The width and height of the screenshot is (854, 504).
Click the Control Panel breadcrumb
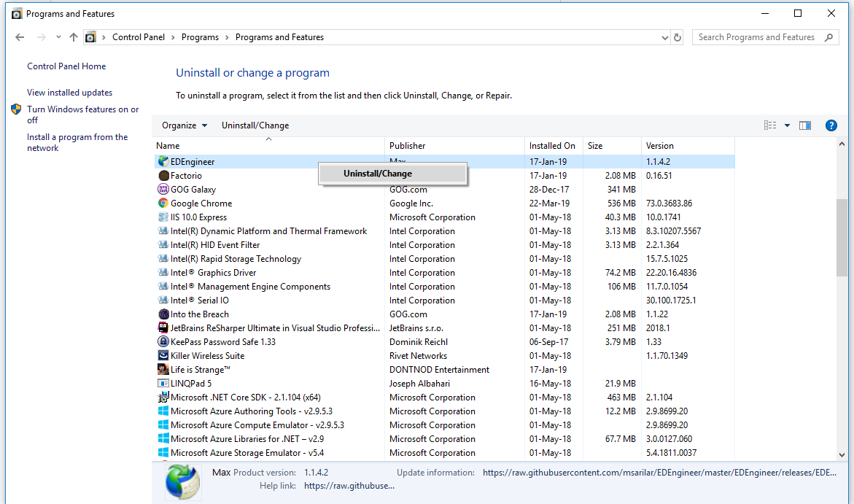point(139,37)
